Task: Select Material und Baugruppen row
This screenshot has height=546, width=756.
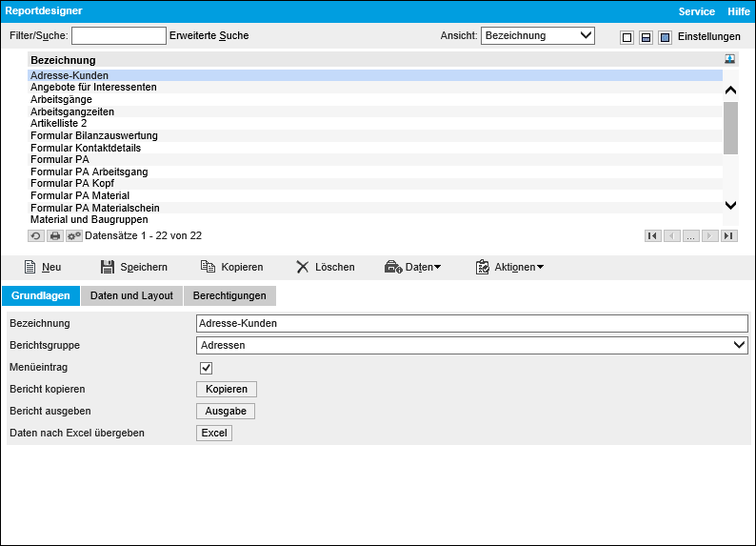Action: click(375, 219)
